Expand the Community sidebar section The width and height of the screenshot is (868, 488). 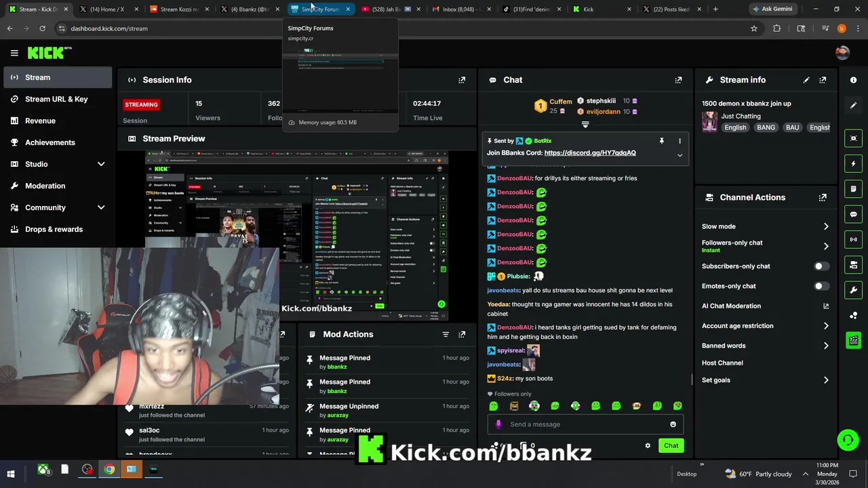[101, 207]
